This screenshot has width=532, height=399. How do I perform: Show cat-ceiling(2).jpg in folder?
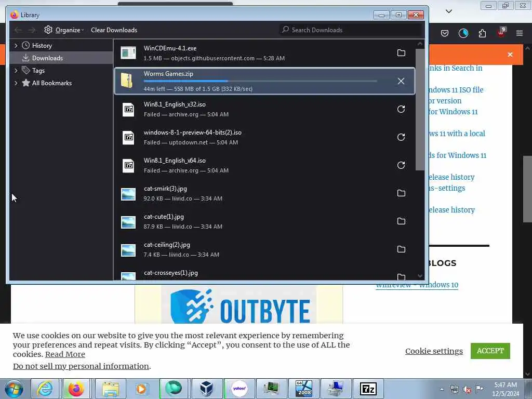tap(401, 249)
